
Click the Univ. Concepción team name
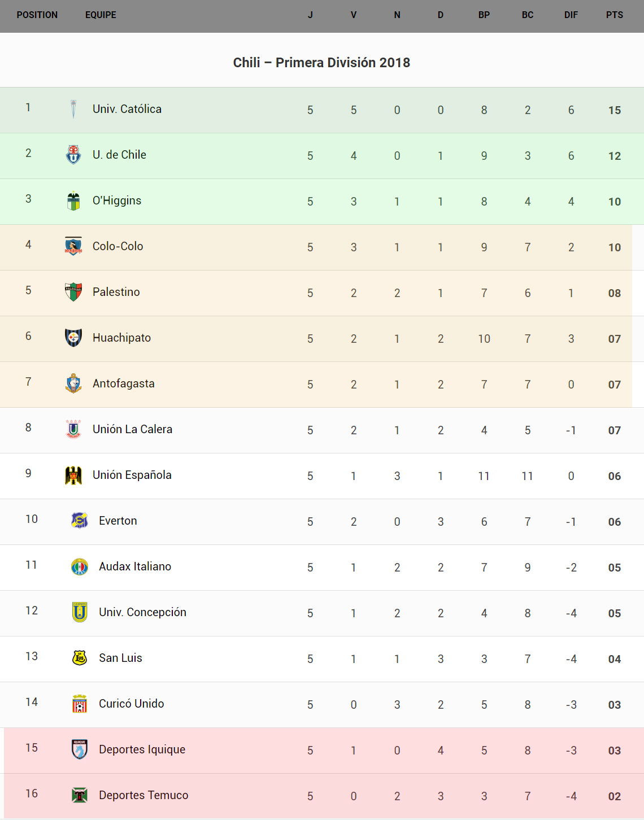pos(142,612)
